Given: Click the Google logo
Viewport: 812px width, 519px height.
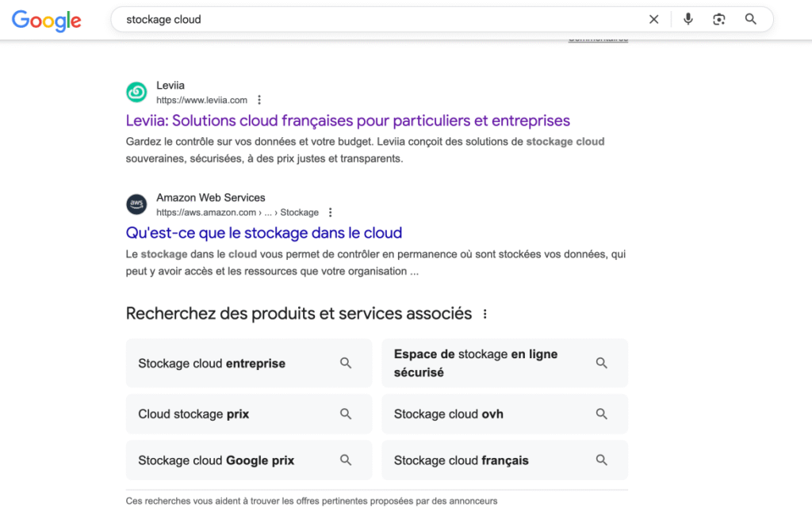Looking at the screenshot, I should click(47, 21).
